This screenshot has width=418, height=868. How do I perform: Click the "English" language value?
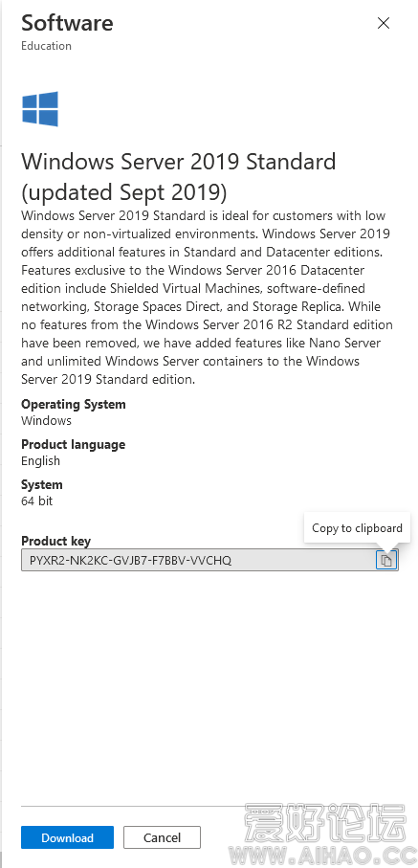[x=40, y=460]
